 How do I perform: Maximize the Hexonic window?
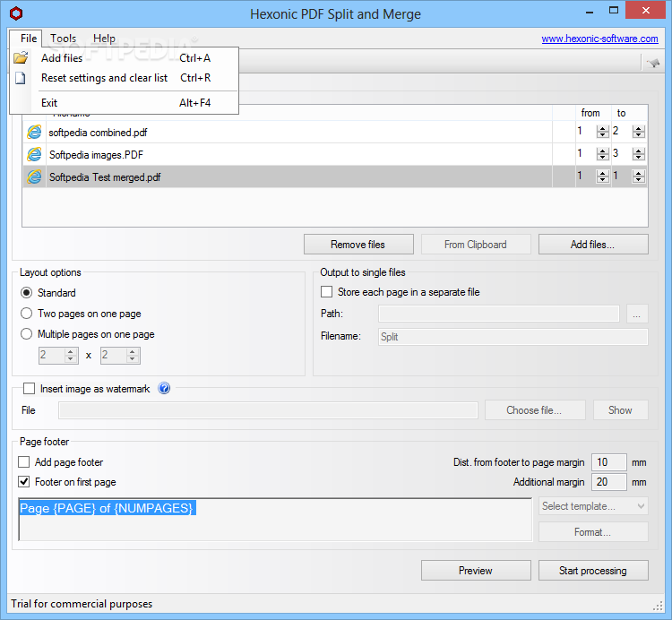tap(614, 10)
